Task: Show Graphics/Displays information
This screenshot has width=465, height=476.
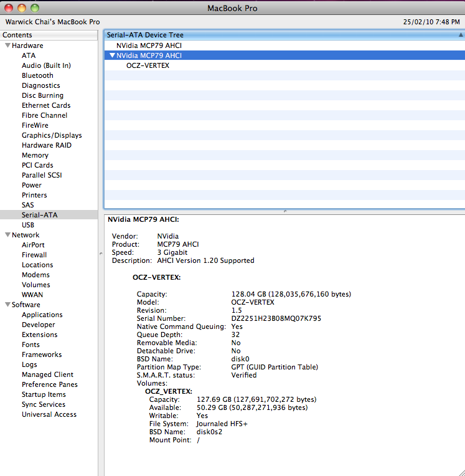Action: (x=52, y=135)
